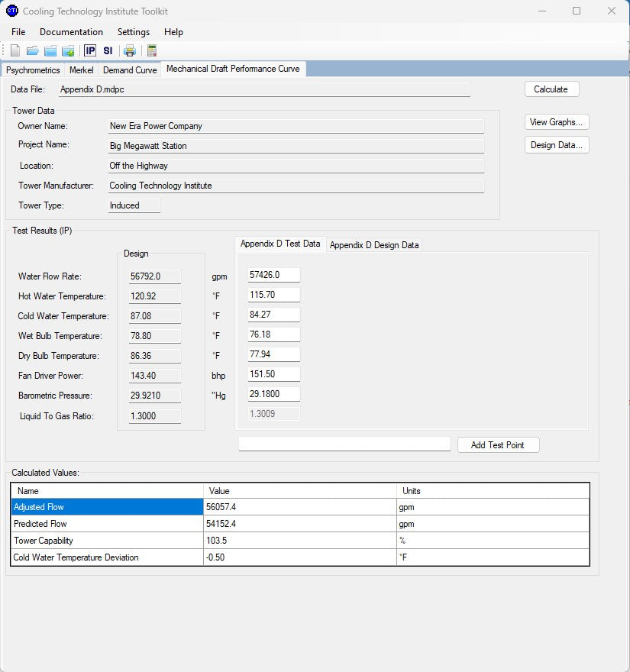Click the Add Test Point button
Image resolution: width=630 pixels, height=672 pixels.
(x=498, y=445)
